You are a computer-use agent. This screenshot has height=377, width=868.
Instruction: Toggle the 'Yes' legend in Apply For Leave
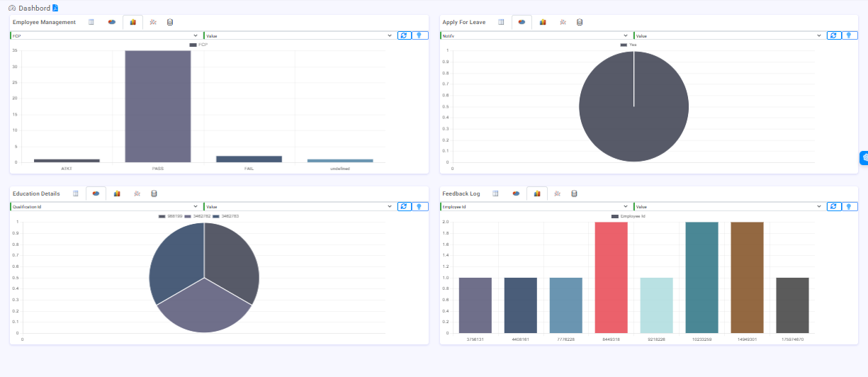[628, 45]
